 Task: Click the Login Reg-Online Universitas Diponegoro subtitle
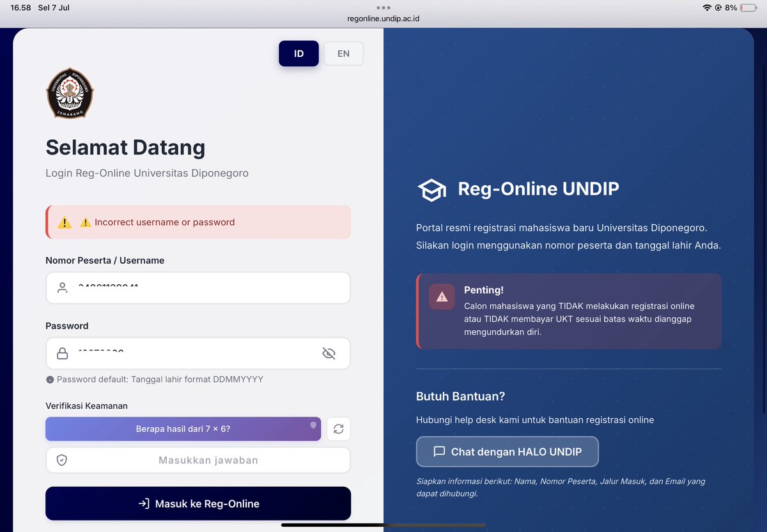tap(147, 173)
